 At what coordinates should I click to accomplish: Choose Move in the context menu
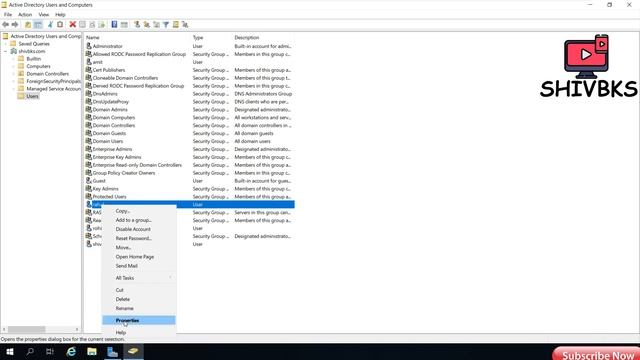[139, 247]
